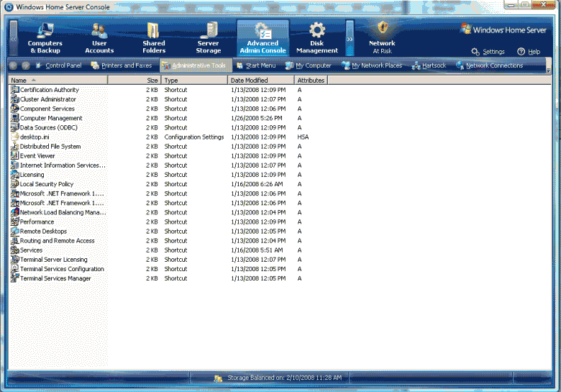Viewport: 561px width, 392px height.
Task: Select the Computer Management icon
Action: (x=14, y=118)
